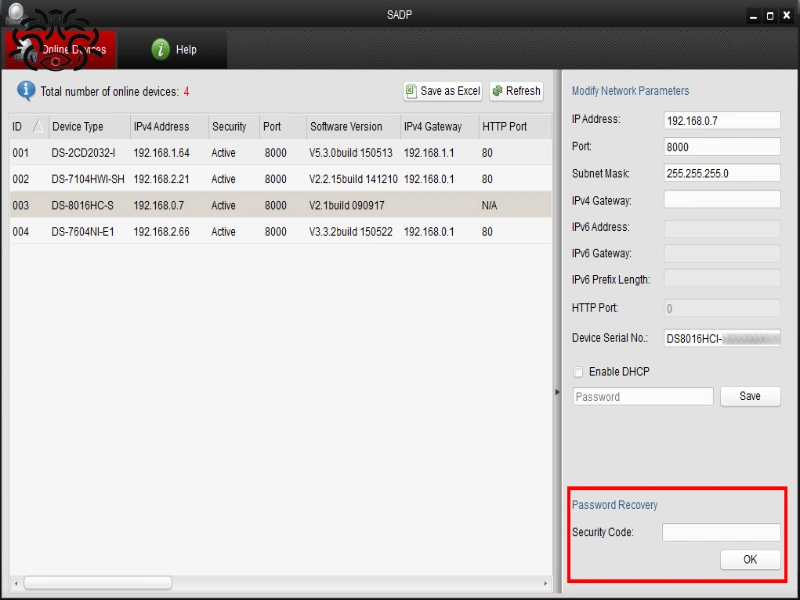The width and height of the screenshot is (800, 600).
Task: Enable the DHCP checkbox
Action: 578,372
